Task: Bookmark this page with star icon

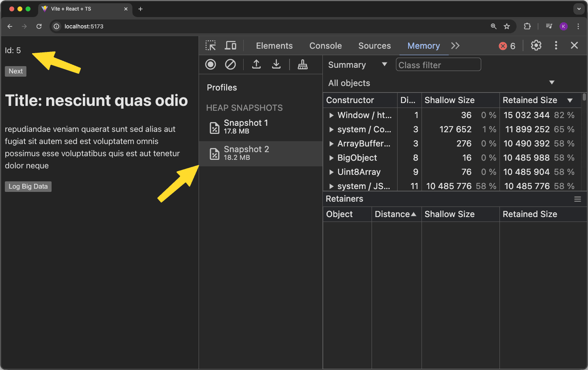Action: (507, 26)
